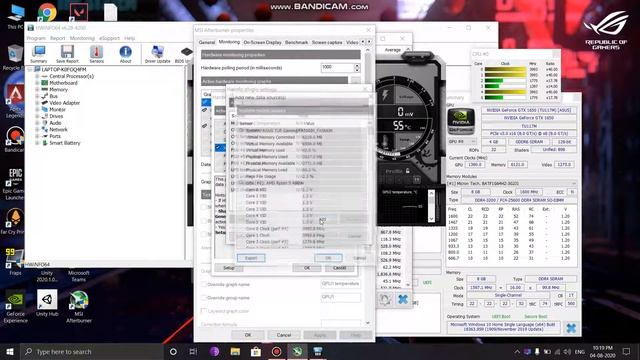Collapse the LAPTOP root tree node

tap(29, 69)
